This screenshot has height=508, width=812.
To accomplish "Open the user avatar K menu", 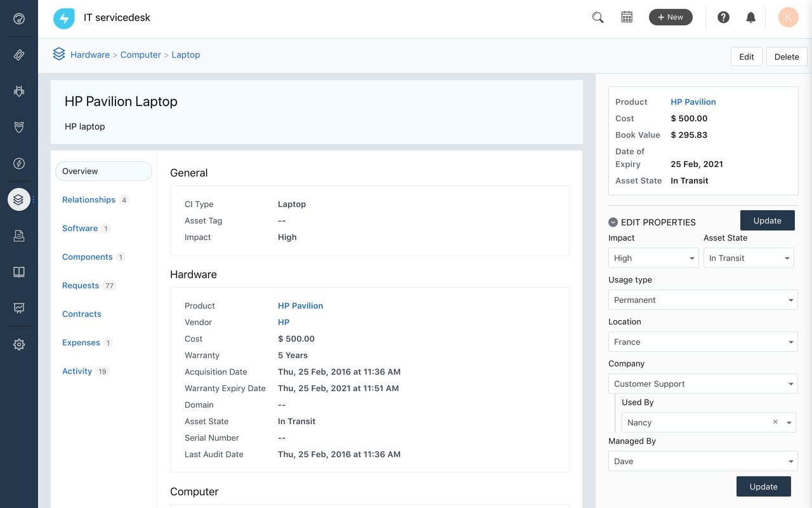I will tap(789, 17).
